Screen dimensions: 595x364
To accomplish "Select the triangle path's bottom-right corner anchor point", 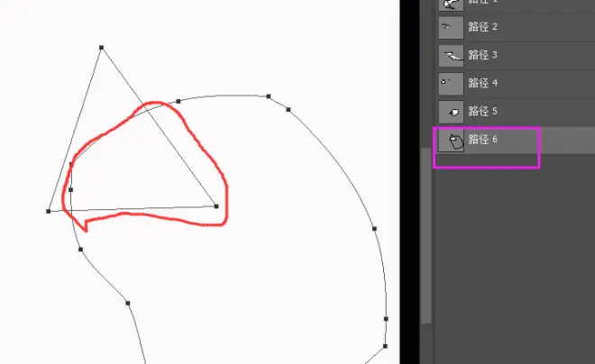I will pyautogui.click(x=216, y=206).
